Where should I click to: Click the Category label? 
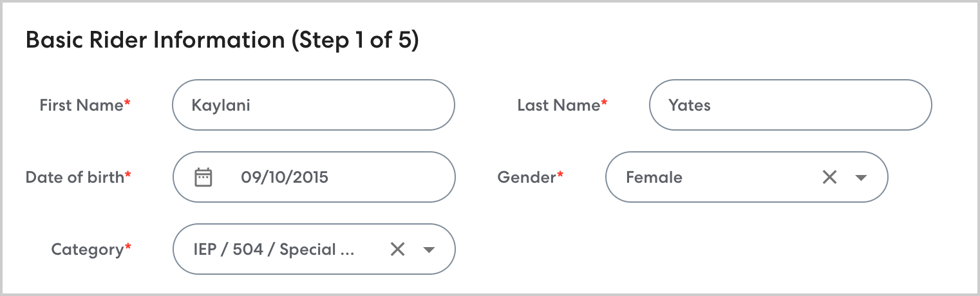[87, 249]
